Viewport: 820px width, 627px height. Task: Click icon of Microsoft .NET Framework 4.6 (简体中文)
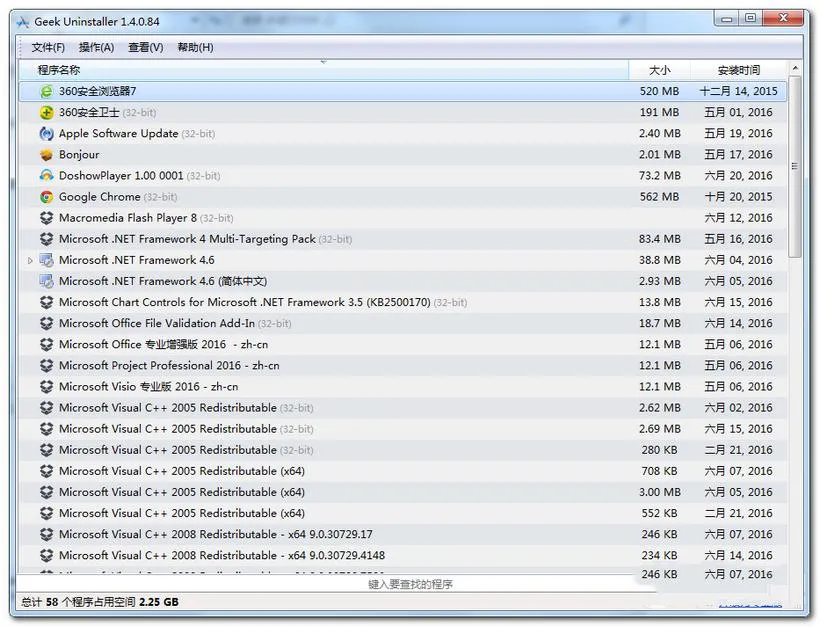[x=47, y=281]
